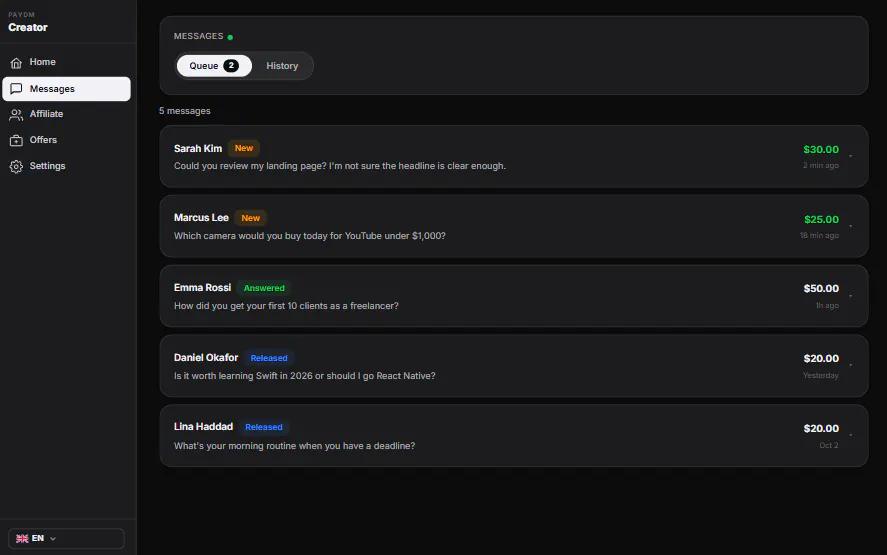Click the $50.00 amount
This screenshot has width=887, height=555.
click(821, 289)
